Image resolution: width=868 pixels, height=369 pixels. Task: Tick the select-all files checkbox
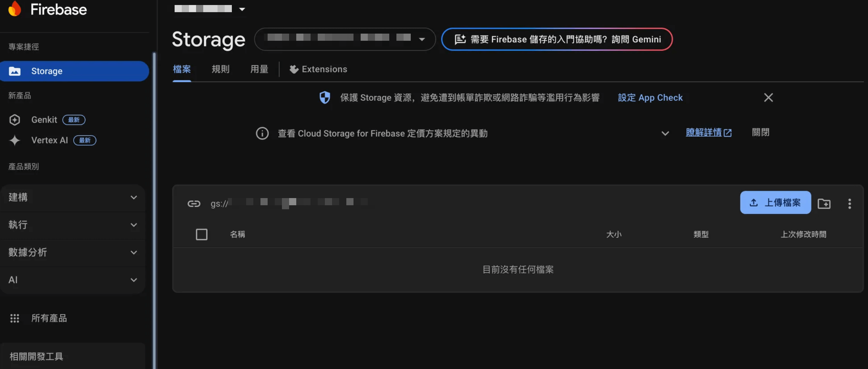(202, 235)
